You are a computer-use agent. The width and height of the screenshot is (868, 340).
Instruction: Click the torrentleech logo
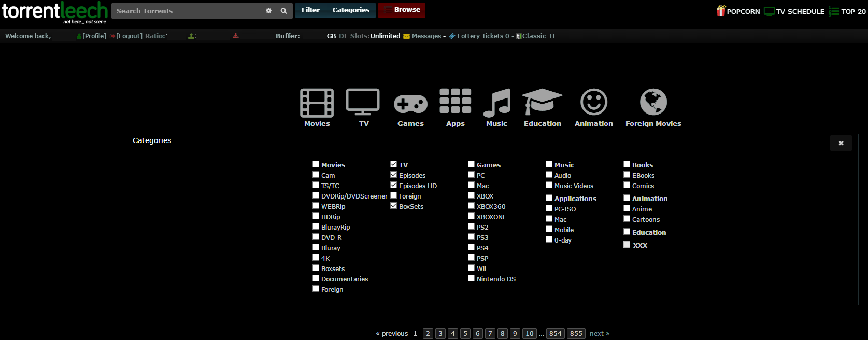tap(54, 11)
